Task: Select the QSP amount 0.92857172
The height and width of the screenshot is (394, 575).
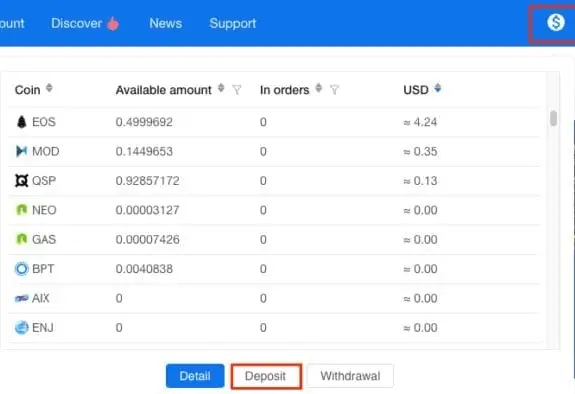Action: [147, 180]
